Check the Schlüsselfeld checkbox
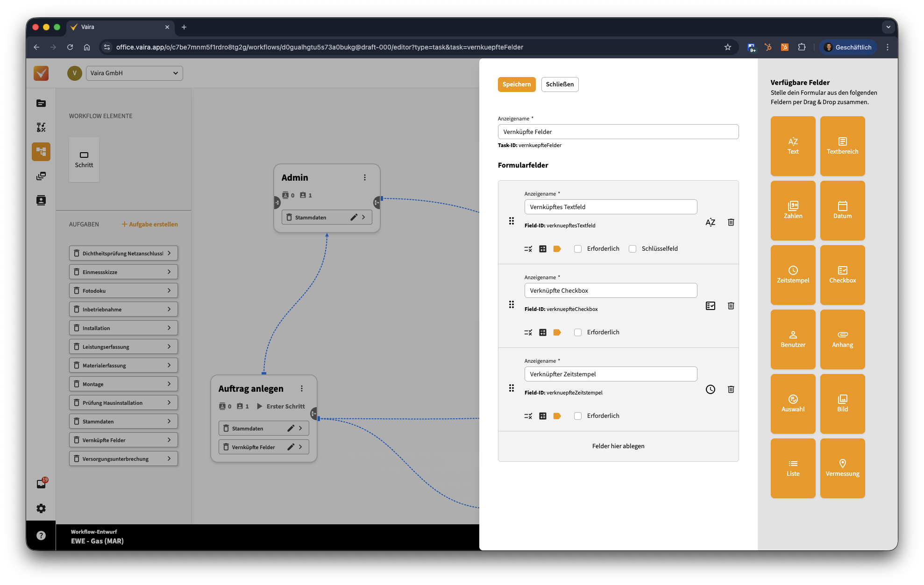 (x=633, y=249)
